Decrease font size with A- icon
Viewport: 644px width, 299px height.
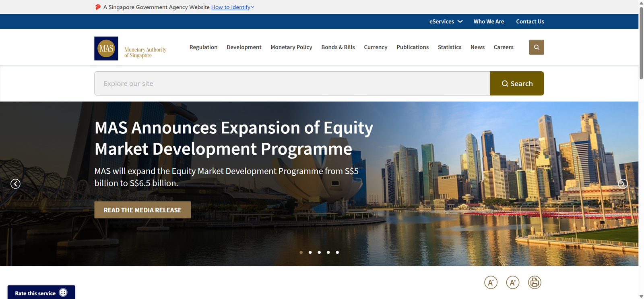coord(491,282)
